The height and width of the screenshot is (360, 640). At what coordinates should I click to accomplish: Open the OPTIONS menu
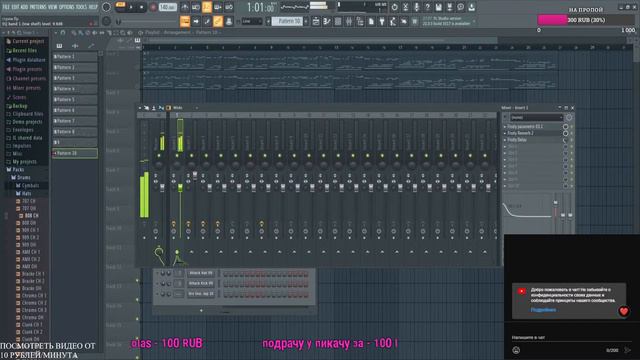pyautogui.click(x=67, y=7)
